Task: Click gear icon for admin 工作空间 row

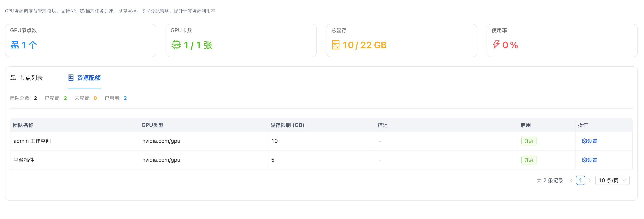Action: coord(584,141)
